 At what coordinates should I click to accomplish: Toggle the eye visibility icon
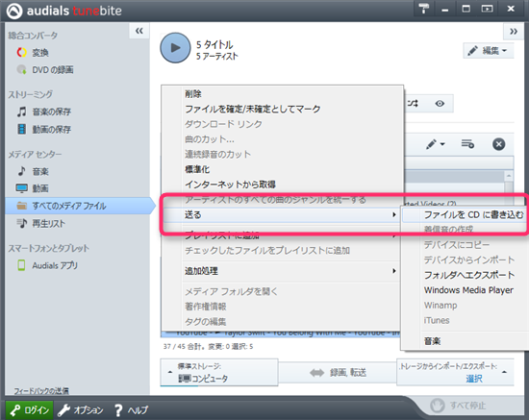440,104
